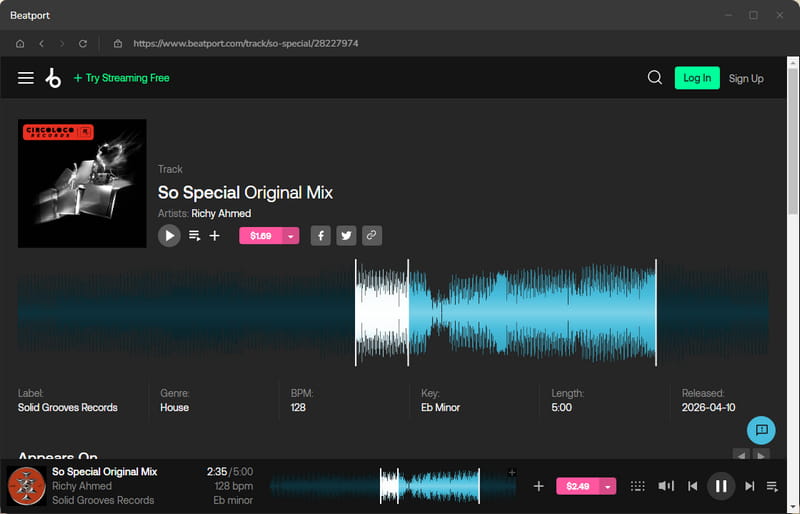The height and width of the screenshot is (514, 800).
Task: Open the hamburger navigation menu
Action: pyautogui.click(x=26, y=78)
